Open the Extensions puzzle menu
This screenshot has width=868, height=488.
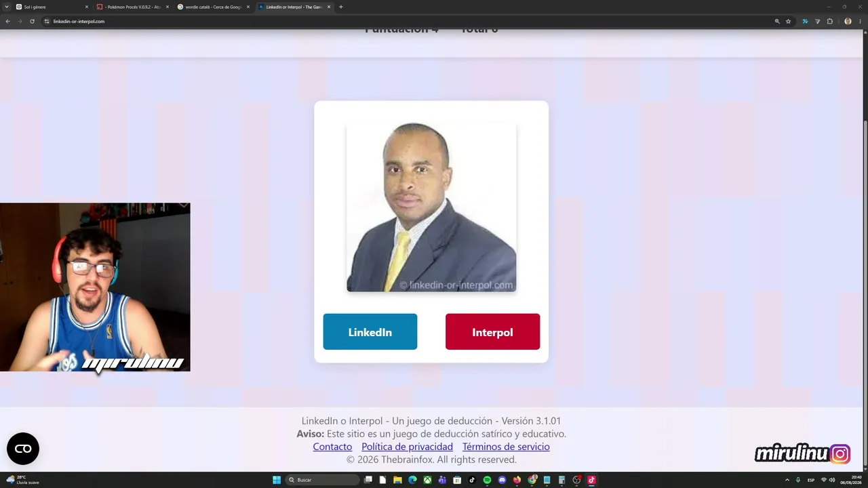click(x=829, y=21)
